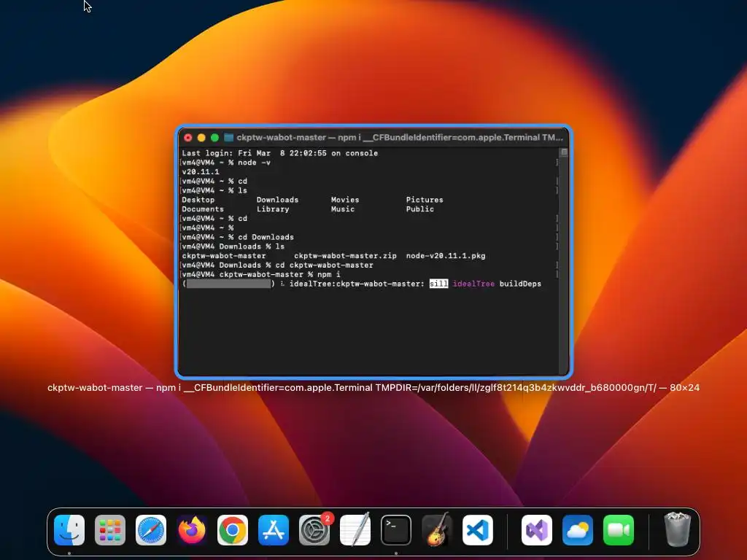Open Launchpad from the dock

110,530
